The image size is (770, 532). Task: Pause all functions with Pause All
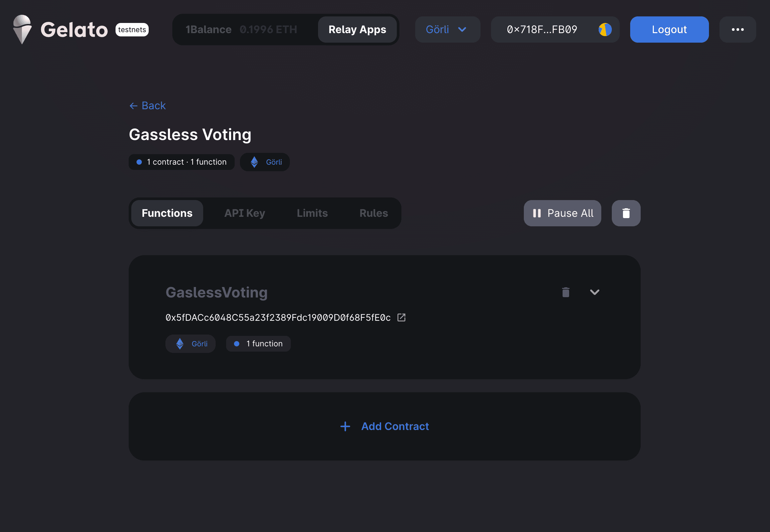[562, 213]
